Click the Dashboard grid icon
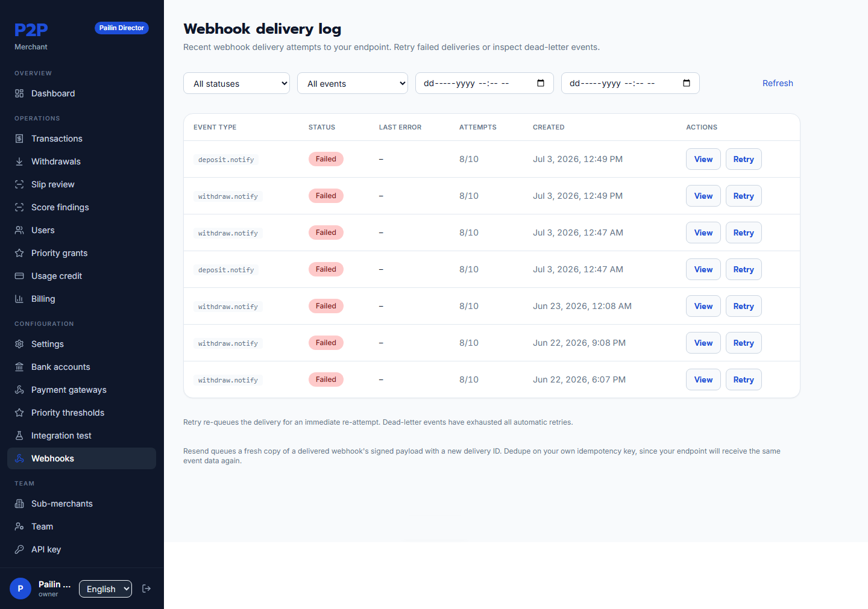Viewport: 868px width, 609px height. click(19, 93)
